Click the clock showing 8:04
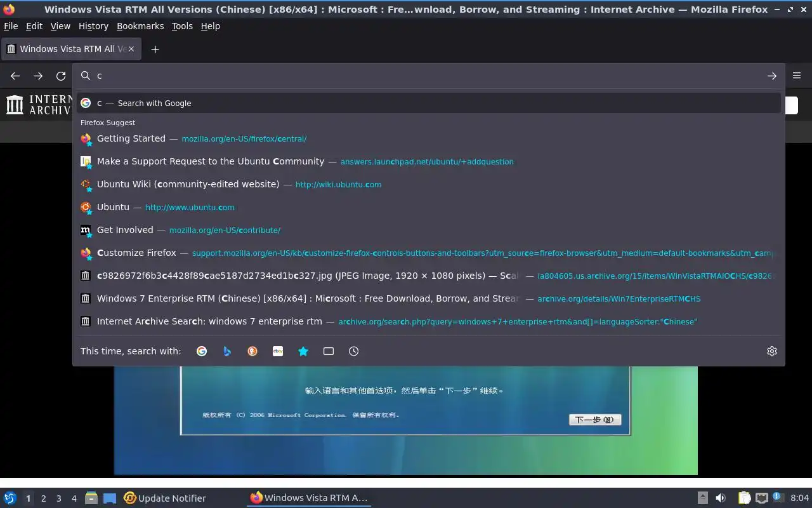This screenshot has height=508, width=812. point(800,498)
